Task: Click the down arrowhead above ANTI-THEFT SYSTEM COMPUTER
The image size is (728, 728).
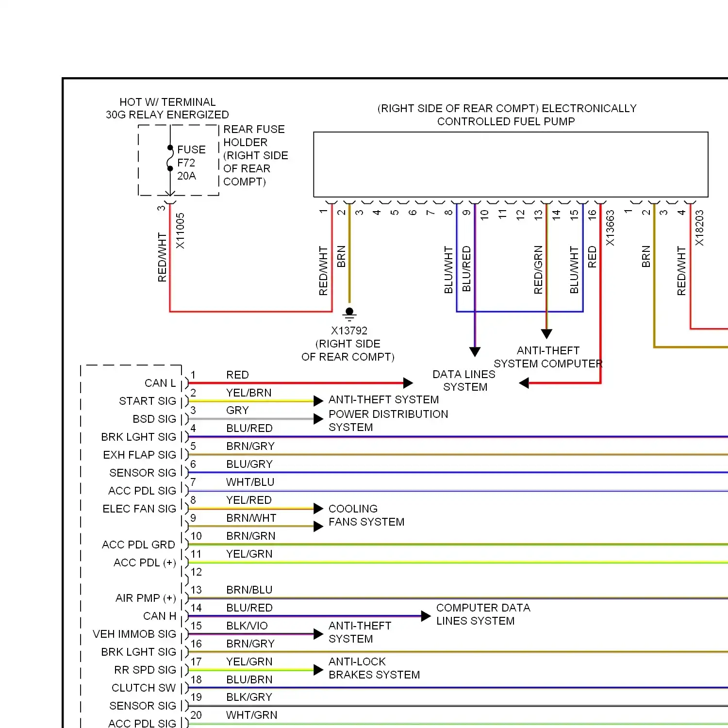Action: pos(546,334)
